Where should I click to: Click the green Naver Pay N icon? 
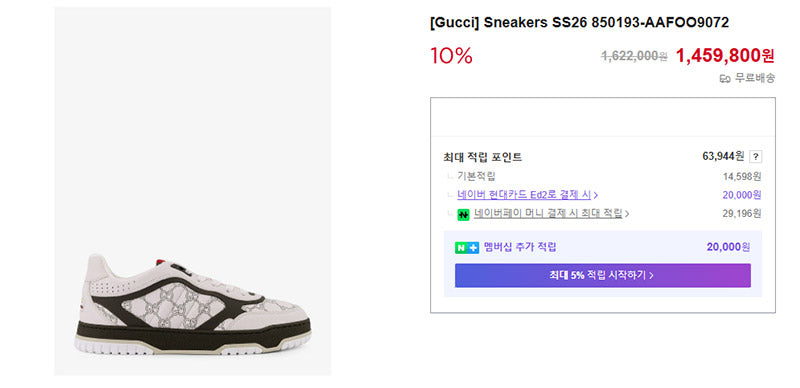tap(463, 215)
